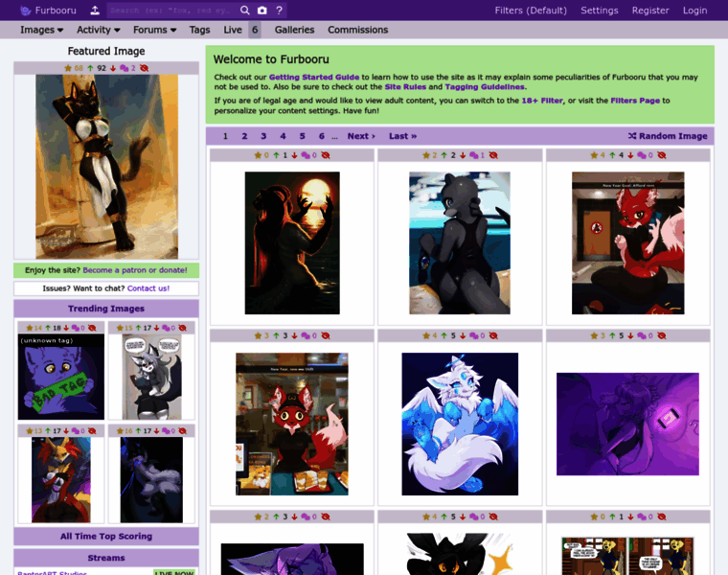Screen dimensions: 728x575
Task: Hide the trending image with 13 stars
Action: tap(92, 431)
